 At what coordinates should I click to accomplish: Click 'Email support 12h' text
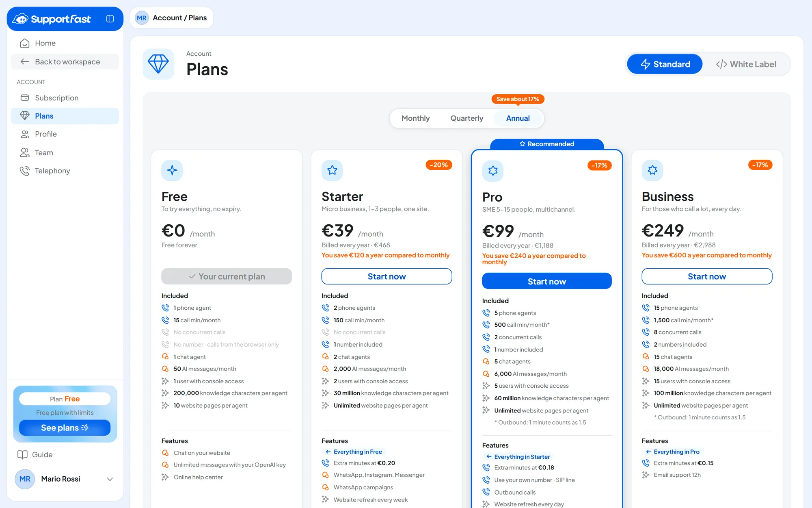[x=677, y=475]
